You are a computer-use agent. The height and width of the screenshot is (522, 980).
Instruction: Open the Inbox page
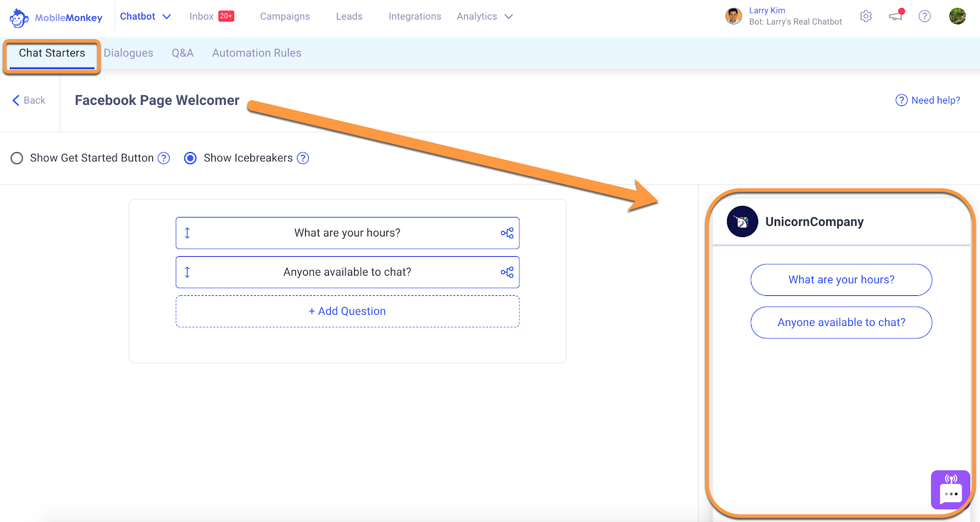tap(202, 17)
